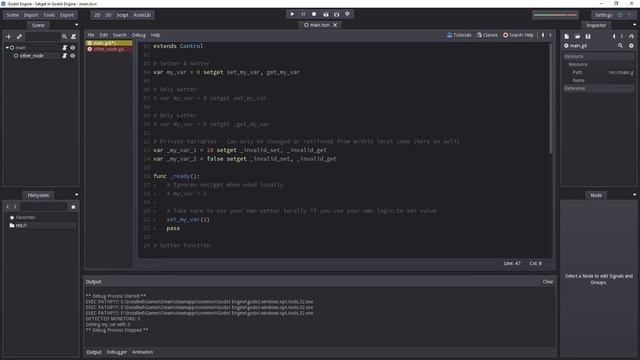Toggle visibility of main node
640x360 pixels.
pos(73,48)
